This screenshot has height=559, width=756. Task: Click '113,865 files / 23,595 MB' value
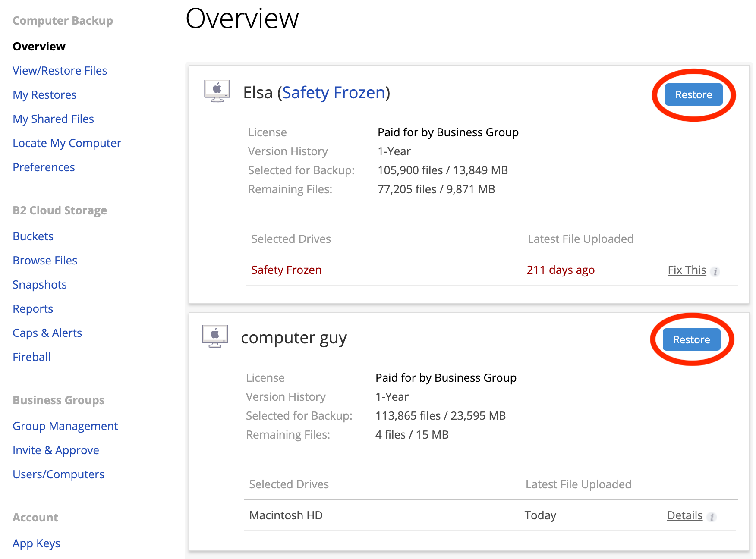[x=441, y=416]
